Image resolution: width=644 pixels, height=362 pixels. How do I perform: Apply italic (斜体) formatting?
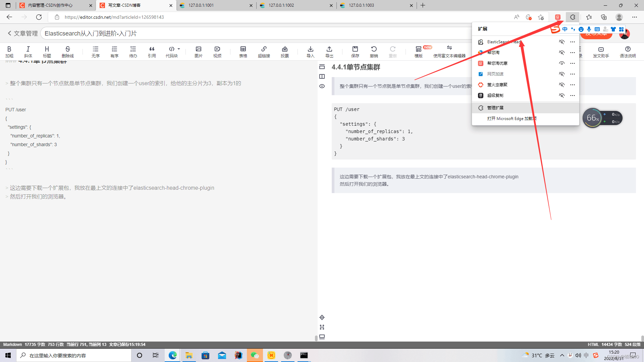point(28,52)
